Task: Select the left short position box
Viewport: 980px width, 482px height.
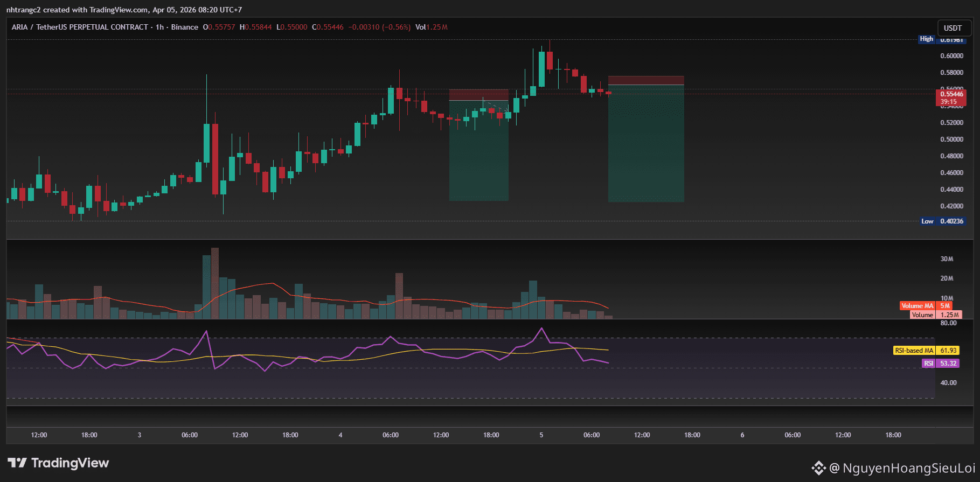Action: (x=478, y=145)
